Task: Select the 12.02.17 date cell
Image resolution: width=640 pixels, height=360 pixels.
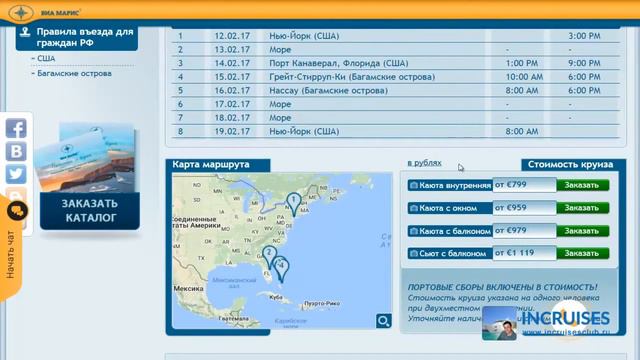Action: pos(232,36)
